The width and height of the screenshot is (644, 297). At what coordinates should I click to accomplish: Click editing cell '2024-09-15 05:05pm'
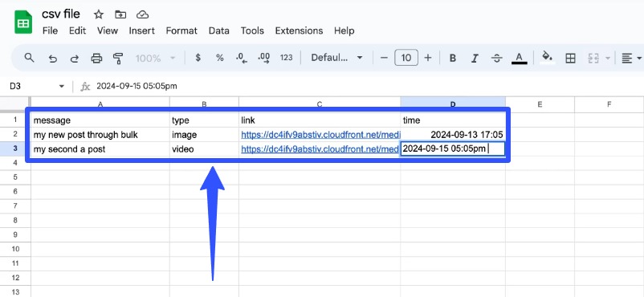point(453,148)
